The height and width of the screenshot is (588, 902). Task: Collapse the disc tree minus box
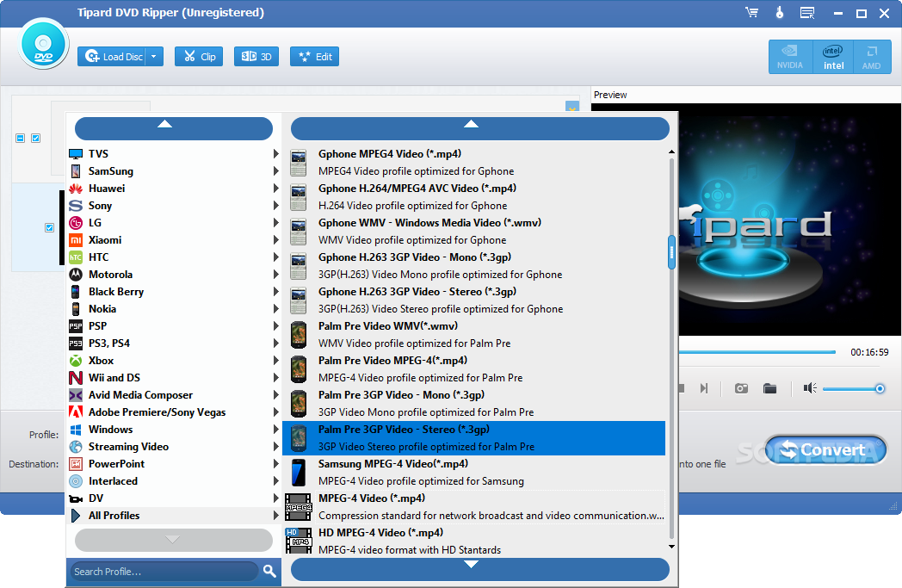pyautogui.click(x=20, y=138)
